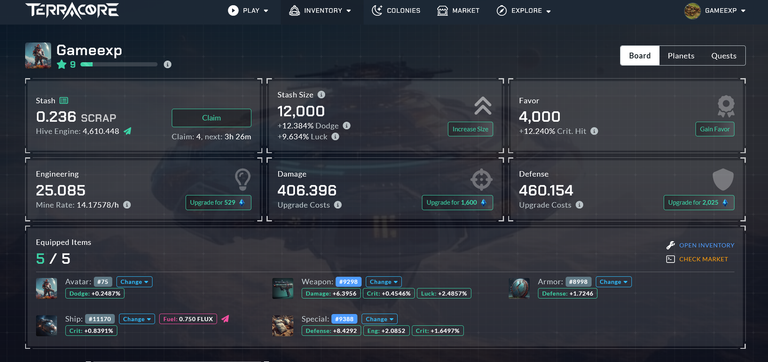Viewport: 768px width, 362px height.
Task: Click the Engineering lightbulb icon
Action: 242,180
